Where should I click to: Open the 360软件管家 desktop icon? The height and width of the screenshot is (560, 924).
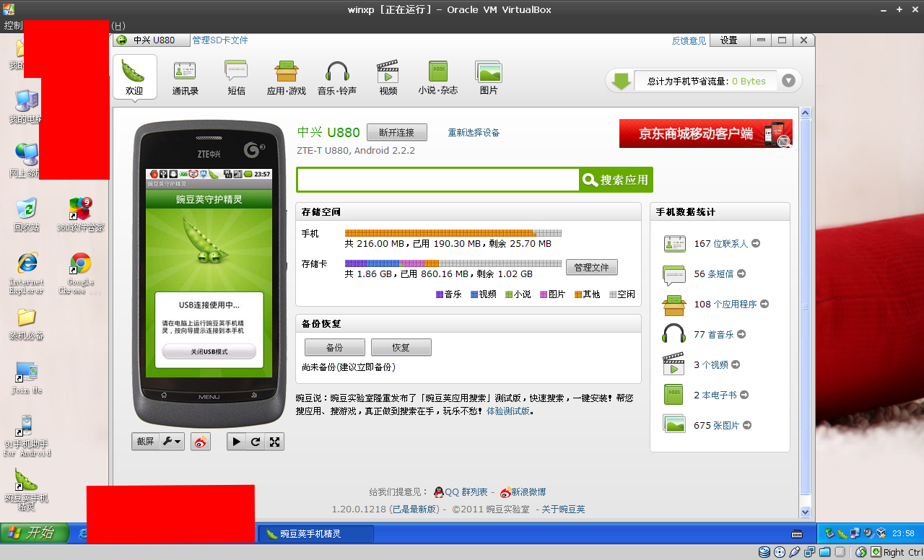pos(81,215)
